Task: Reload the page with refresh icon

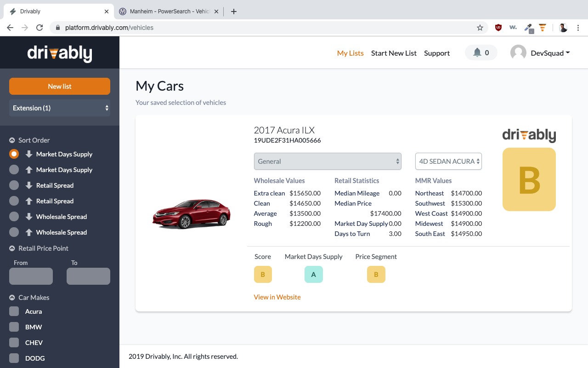Action: [x=40, y=28]
